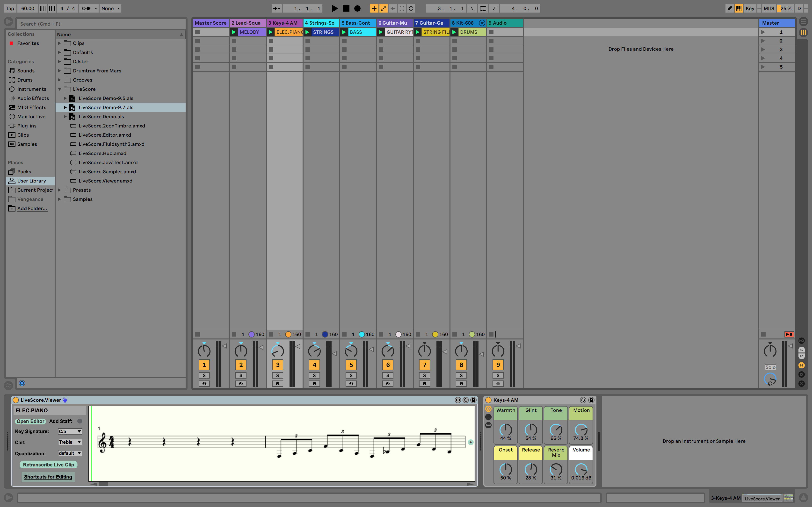Screen dimensions: 812x507
Task: Deactivate track 5 with its activator button
Action: 351,365
